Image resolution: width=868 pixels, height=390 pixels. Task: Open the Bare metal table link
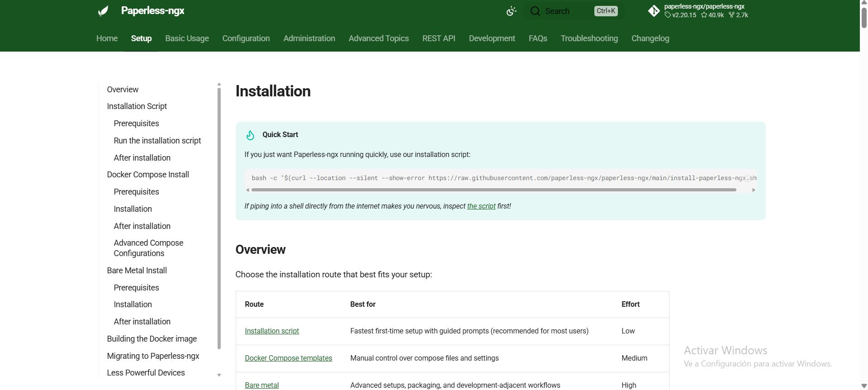(262, 385)
